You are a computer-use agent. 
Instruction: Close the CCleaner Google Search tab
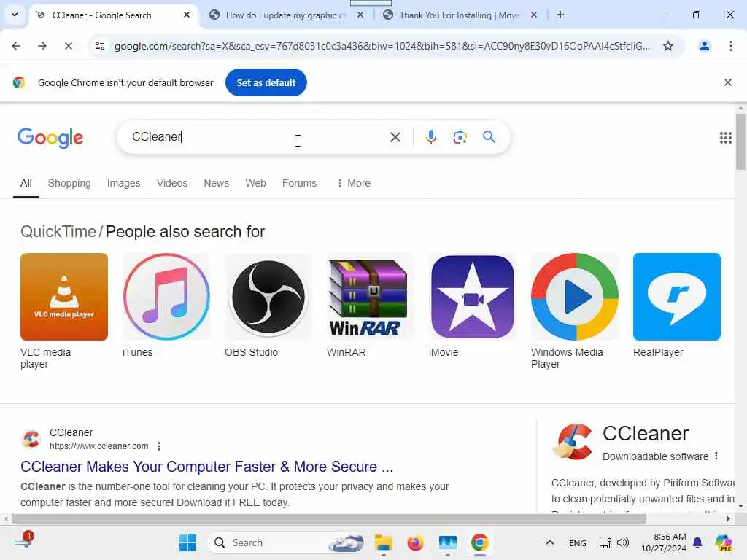click(x=187, y=15)
